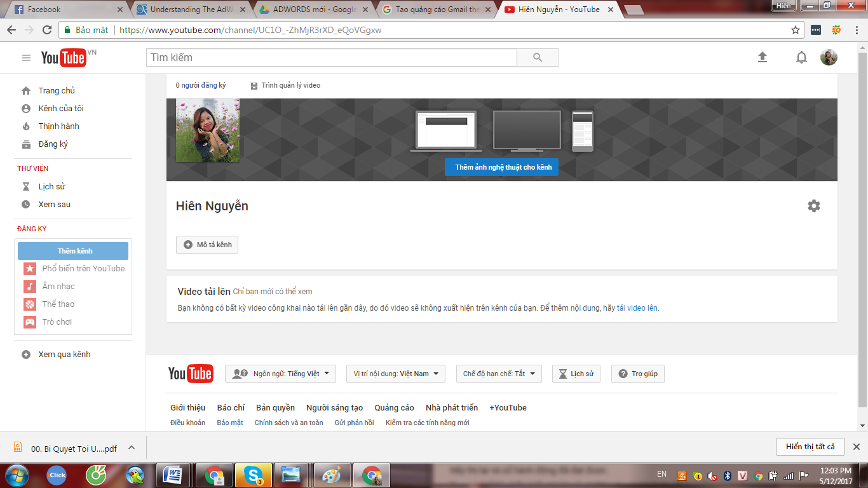The height and width of the screenshot is (488, 868).
Task: Click the search magnifier button
Action: tap(538, 57)
